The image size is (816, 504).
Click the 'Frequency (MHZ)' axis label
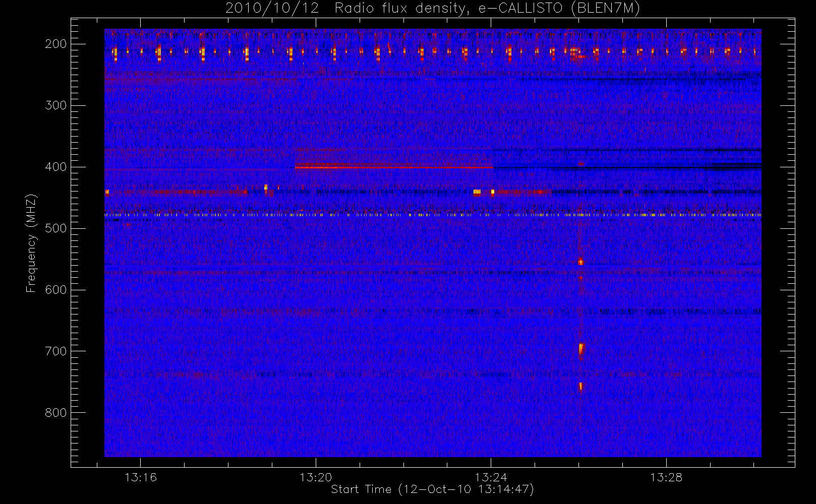tap(31, 243)
